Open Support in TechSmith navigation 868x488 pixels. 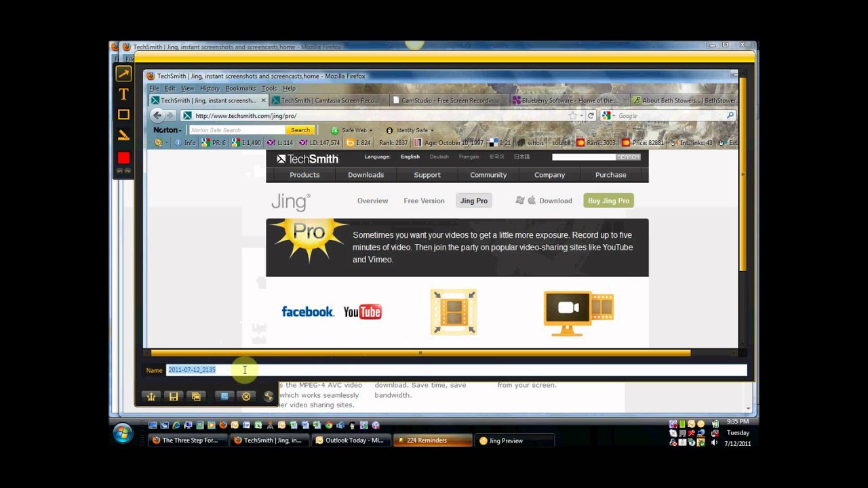[427, 175]
